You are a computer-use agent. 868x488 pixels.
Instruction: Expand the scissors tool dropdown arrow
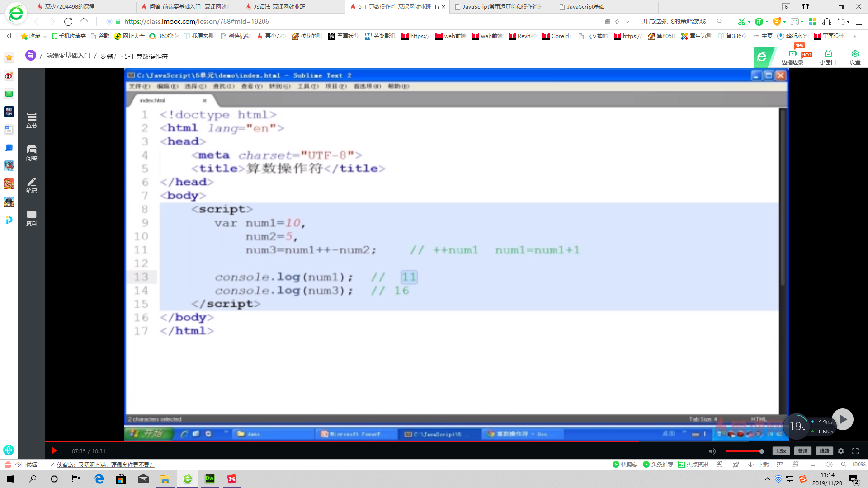click(750, 22)
